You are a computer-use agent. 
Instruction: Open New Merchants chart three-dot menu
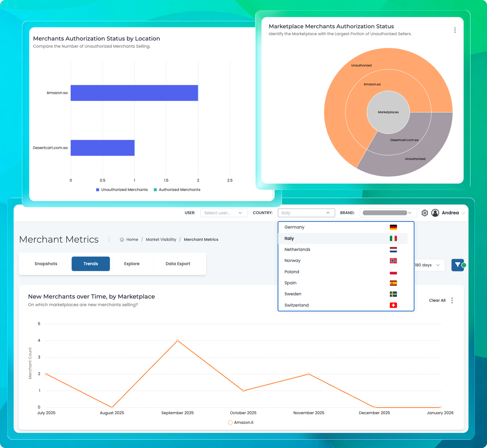pyautogui.click(x=452, y=300)
